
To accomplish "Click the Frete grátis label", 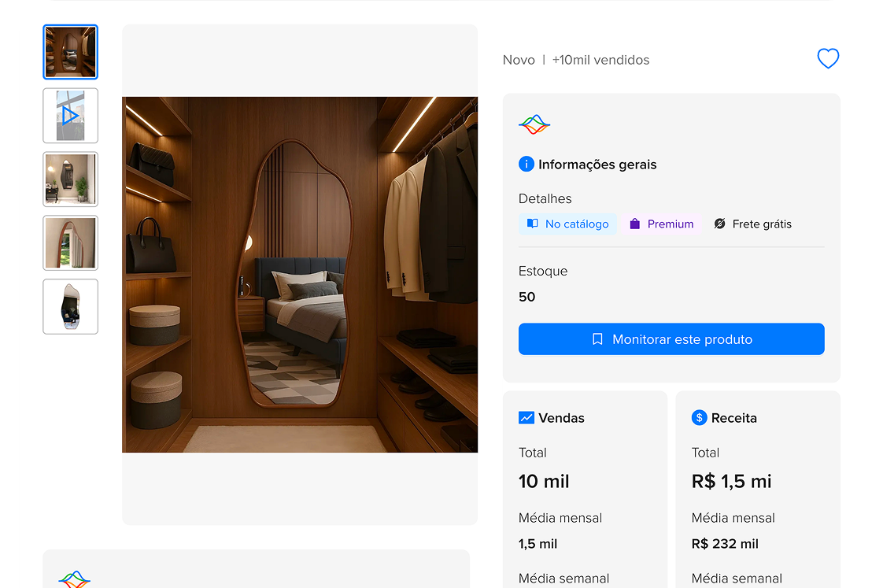I will (761, 224).
